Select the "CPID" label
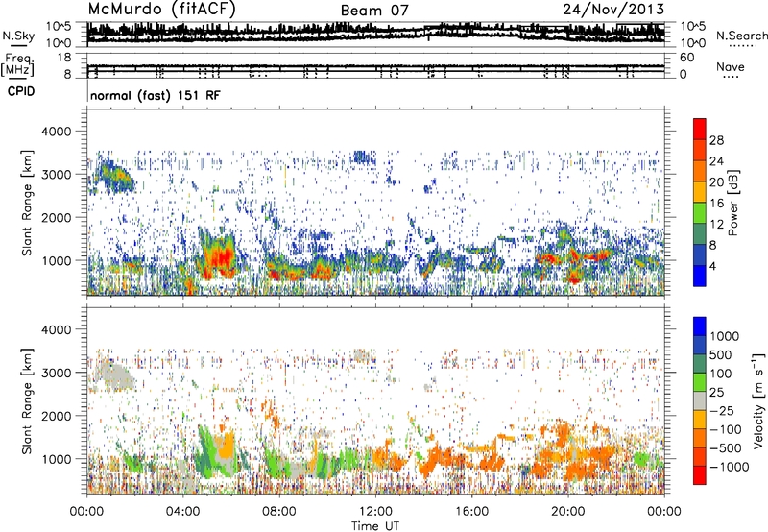768x532 pixels. [21, 91]
